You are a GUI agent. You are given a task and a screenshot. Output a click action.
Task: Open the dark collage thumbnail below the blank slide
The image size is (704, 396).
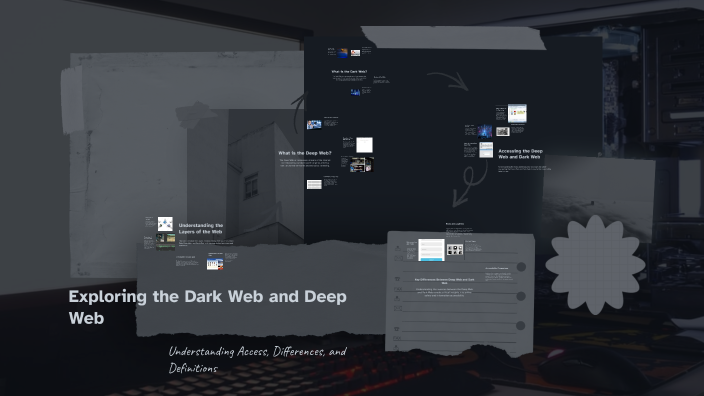click(x=362, y=164)
